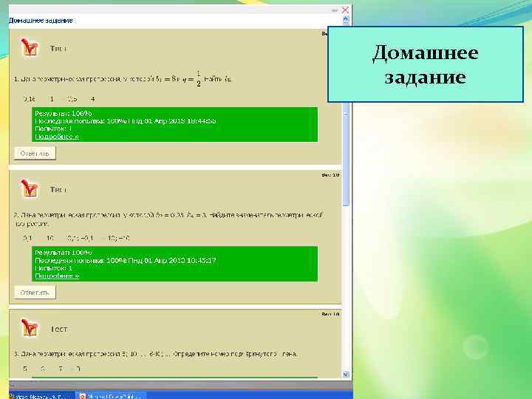The width and height of the screenshot is (532, 399).
Task: Click the Результат: 100% line of question 1
Action: click(64, 113)
